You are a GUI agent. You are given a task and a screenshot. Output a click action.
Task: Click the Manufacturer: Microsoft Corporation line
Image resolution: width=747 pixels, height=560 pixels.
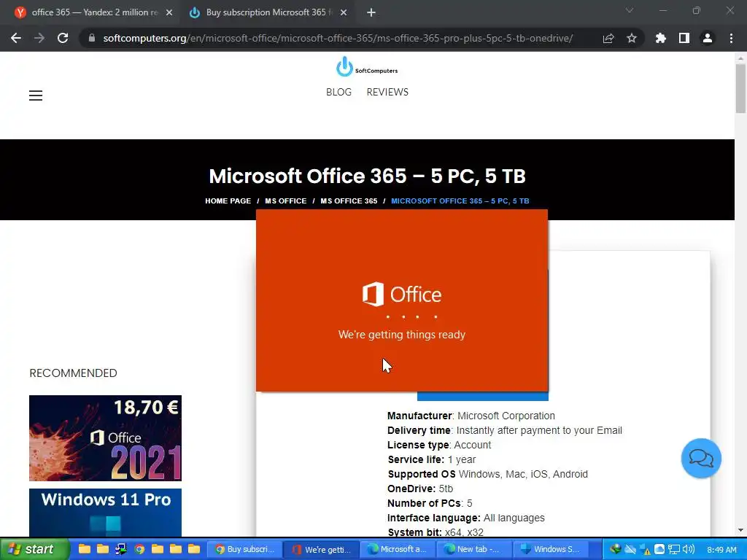pos(471,416)
